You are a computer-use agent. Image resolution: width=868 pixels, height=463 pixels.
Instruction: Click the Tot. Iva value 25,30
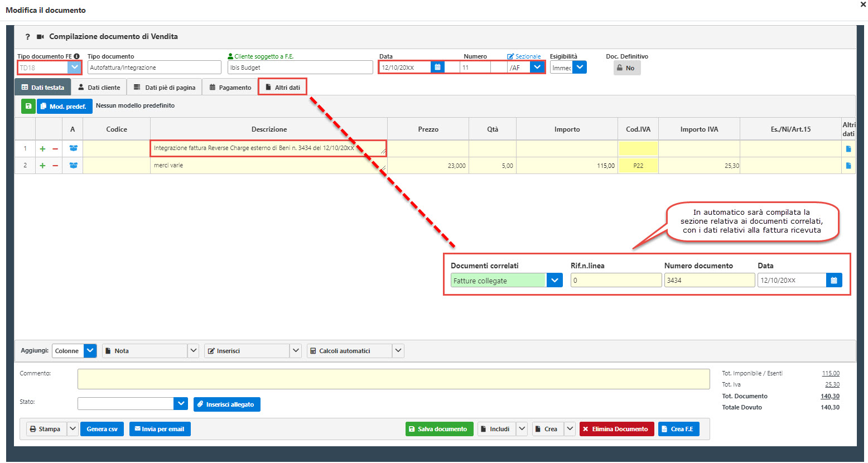[832, 385]
